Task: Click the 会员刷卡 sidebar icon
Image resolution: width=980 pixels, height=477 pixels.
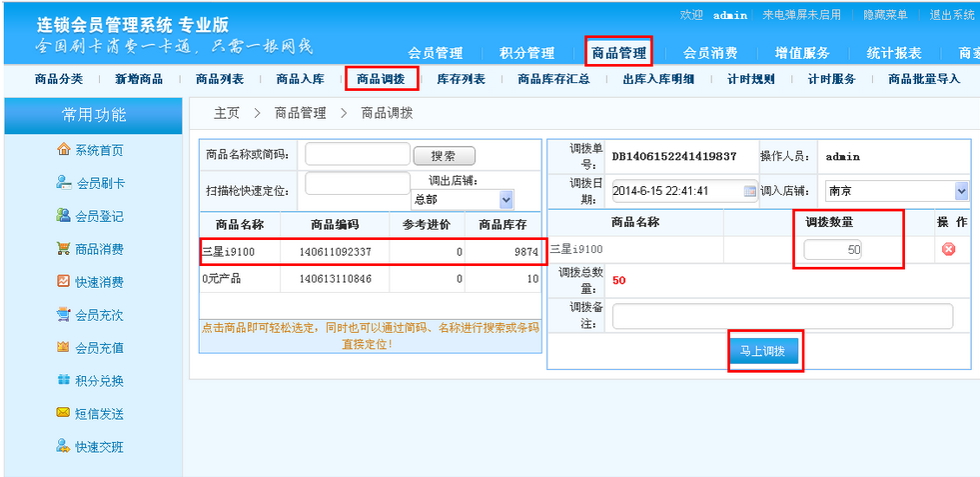Action: point(64,183)
